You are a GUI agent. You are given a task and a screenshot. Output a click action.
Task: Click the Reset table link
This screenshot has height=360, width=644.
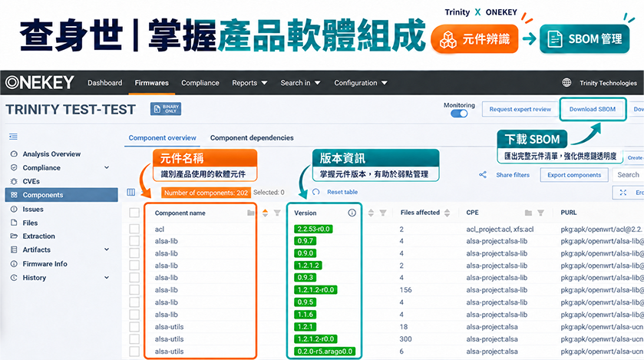(x=342, y=192)
